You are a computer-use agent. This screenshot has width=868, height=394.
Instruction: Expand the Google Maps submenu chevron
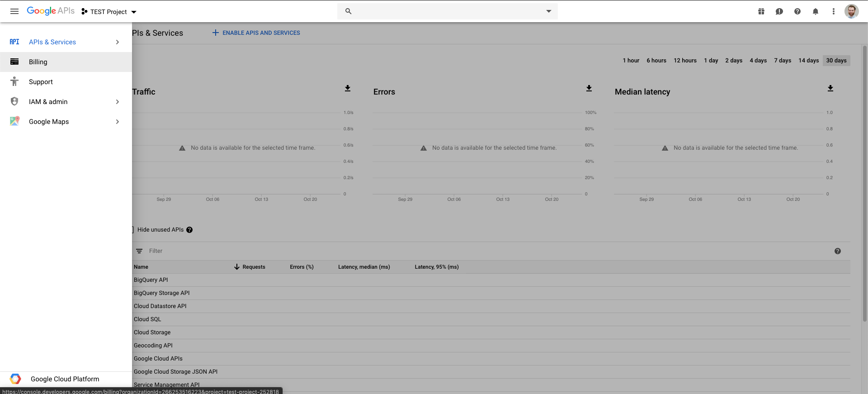[x=118, y=122]
